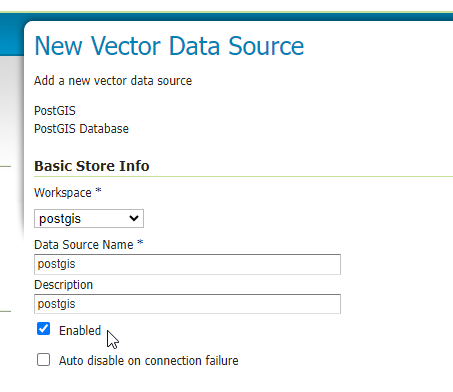
Task: Click the Enabled label text
Action: click(80, 331)
